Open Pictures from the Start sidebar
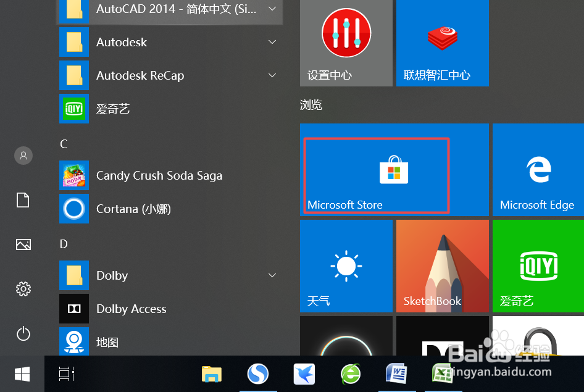The height and width of the screenshot is (392, 584). [23, 244]
